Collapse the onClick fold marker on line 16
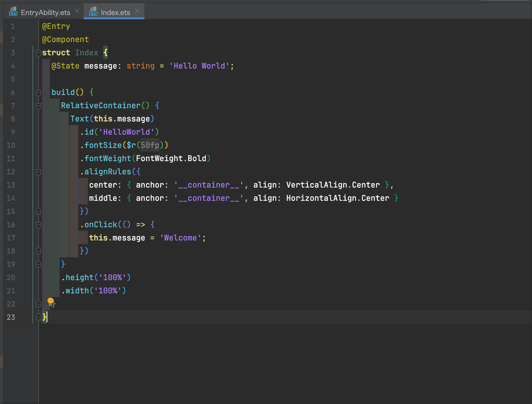532x404 pixels. pyautogui.click(x=39, y=225)
